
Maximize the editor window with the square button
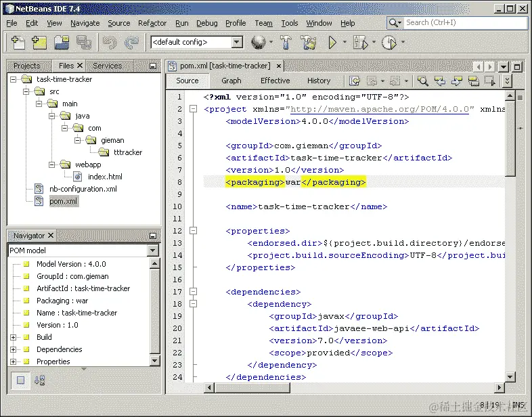coord(517,67)
